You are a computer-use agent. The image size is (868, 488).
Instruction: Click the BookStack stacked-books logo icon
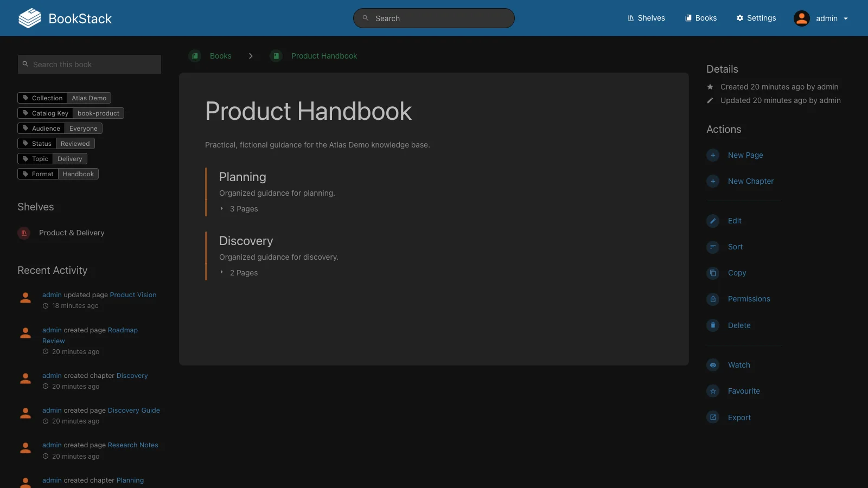[x=30, y=18]
